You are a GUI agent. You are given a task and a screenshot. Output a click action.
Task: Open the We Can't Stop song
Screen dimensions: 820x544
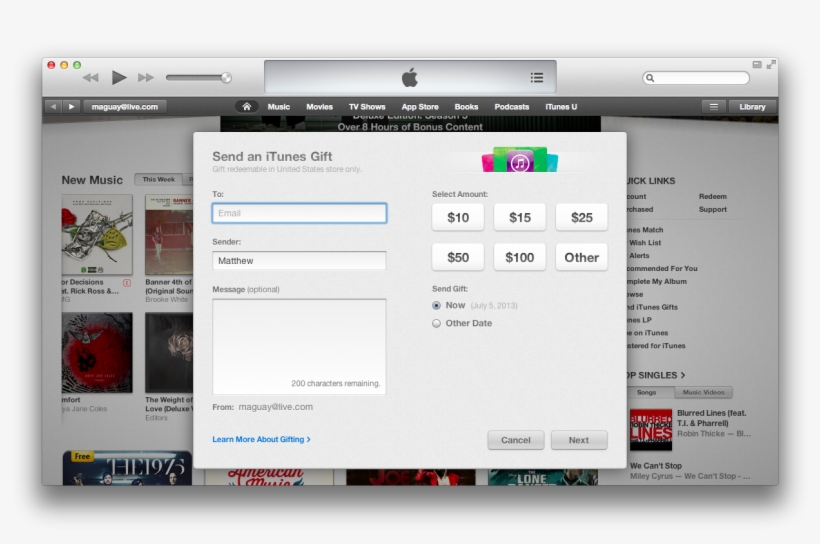pos(656,466)
